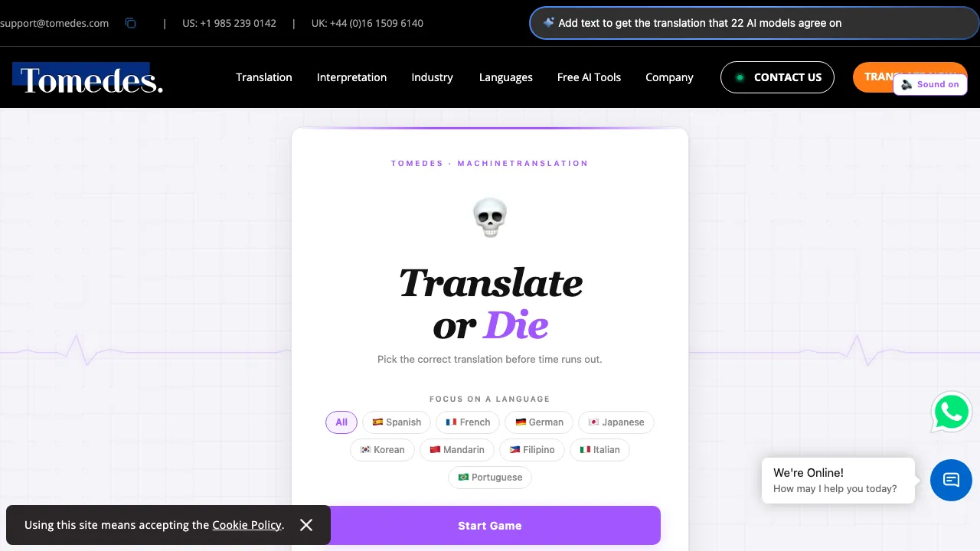Click the skull emoji icon
The width and height of the screenshot is (980, 551).
(490, 217)
